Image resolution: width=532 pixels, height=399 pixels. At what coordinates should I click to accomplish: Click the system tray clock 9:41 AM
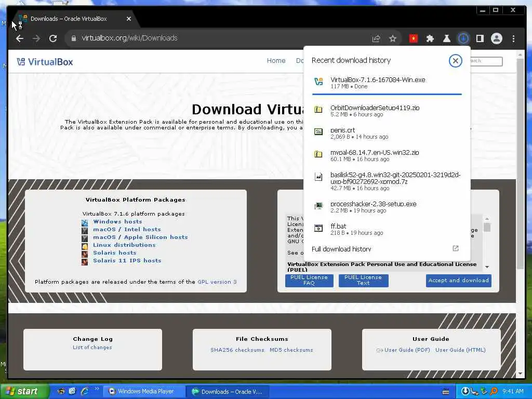pyautogui.click(x=513, y=392)
